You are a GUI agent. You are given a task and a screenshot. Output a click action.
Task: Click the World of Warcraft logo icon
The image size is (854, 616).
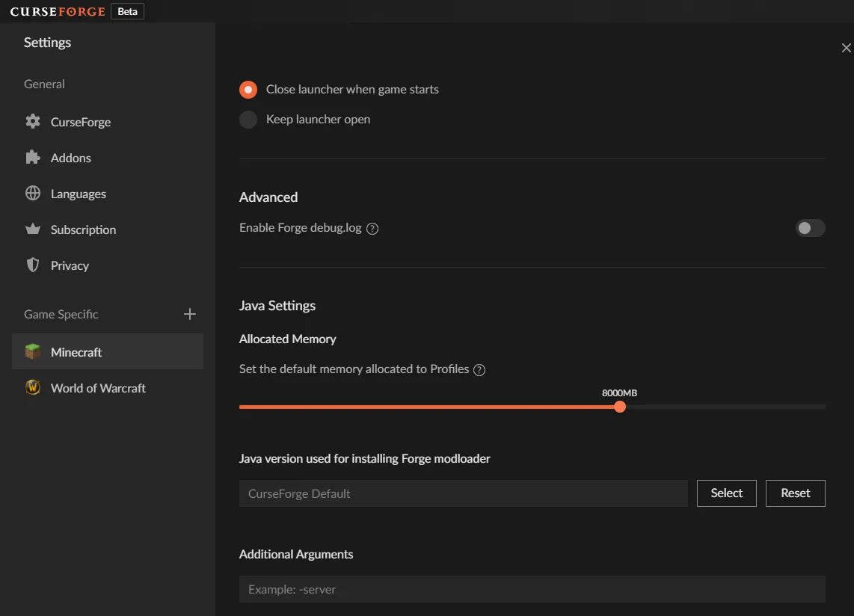coord(33,388)
